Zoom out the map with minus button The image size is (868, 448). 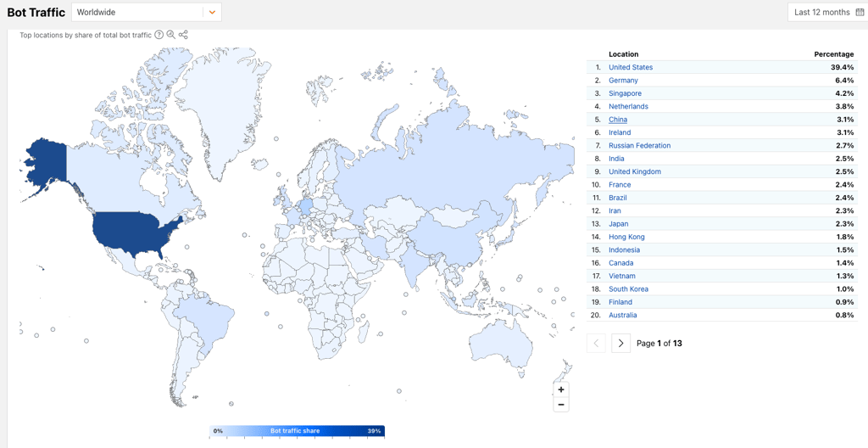(x=561, y=404)
